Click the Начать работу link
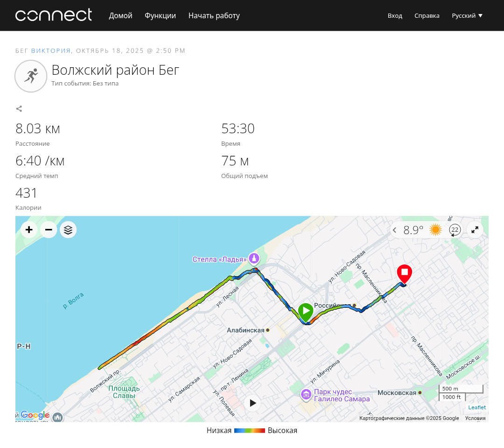 [214, 15]
